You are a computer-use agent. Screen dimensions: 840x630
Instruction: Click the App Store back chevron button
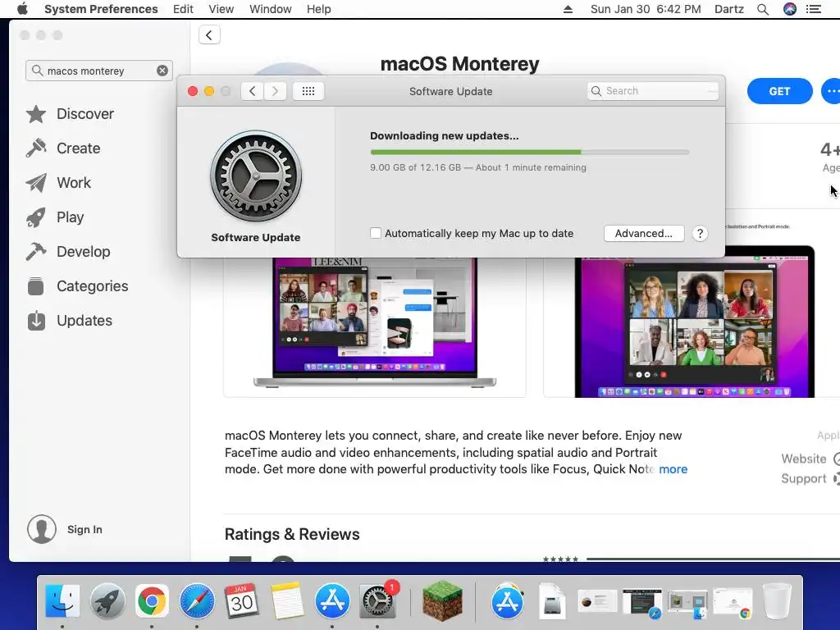click(x=209, y=35)
